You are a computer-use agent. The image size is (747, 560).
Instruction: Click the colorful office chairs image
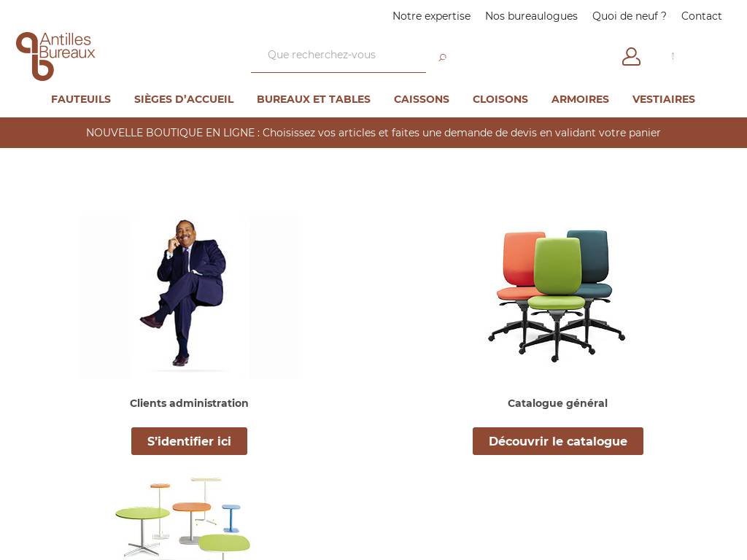[x=557, y=295]
